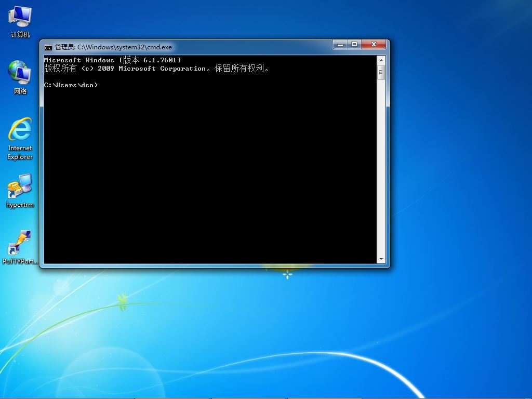532x399 pixels.
Task: Open the cmd.exe system menu icon
Action: tap(48, 47)
